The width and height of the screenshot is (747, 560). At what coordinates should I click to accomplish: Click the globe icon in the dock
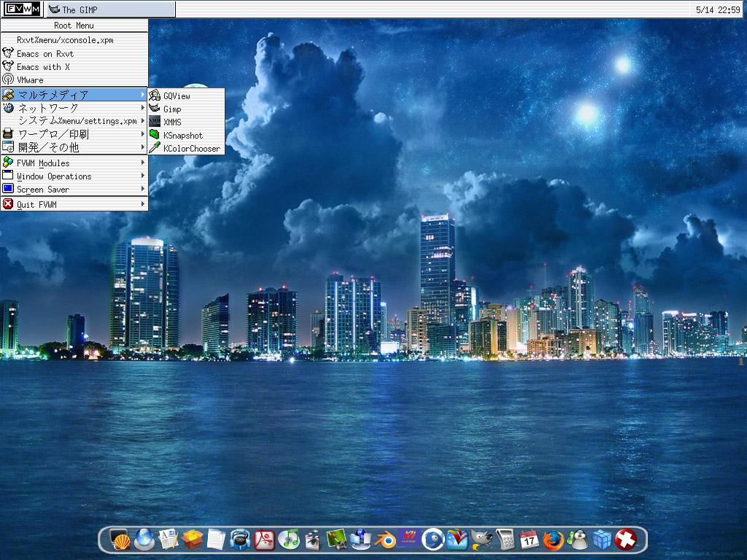(144, 540)
